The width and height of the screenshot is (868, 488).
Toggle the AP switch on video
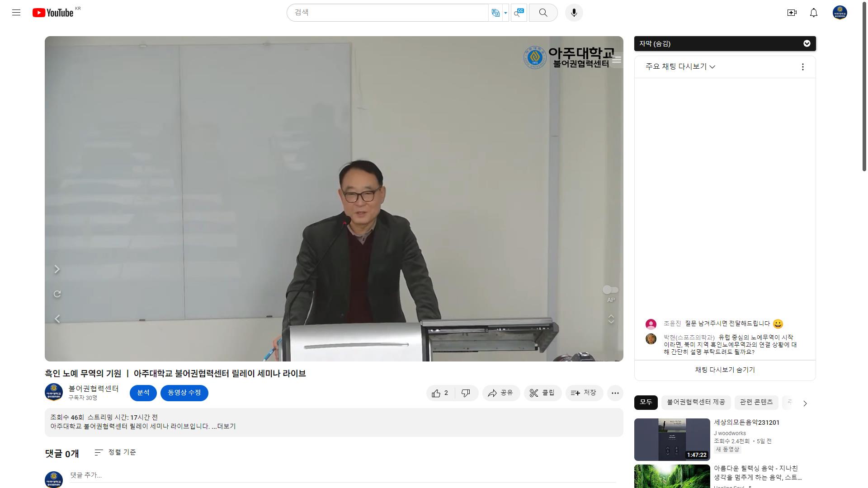coord(610,290)
